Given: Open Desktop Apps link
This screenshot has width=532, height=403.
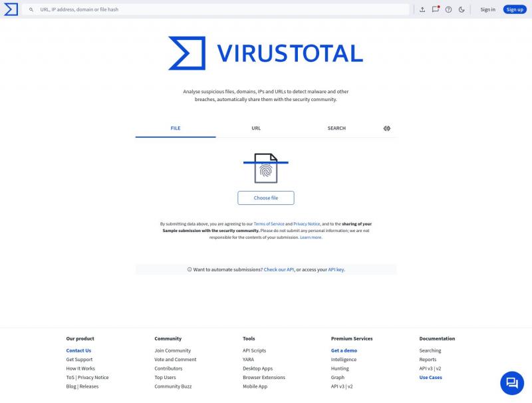Looking at the screenshot, I should [258, 368].
